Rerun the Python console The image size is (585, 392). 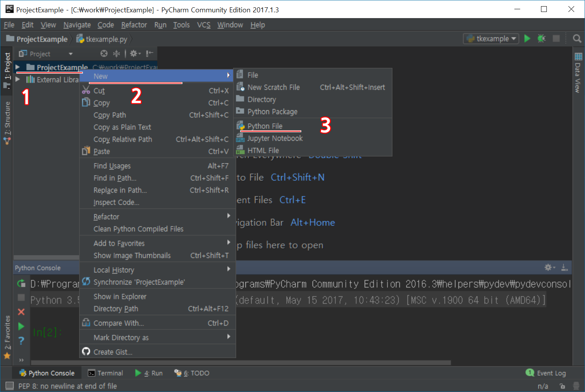pyautogui.click(x=21, y=284)
